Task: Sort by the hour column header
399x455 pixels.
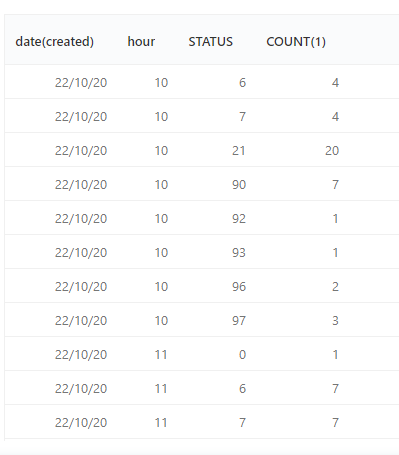Action: 141,42
